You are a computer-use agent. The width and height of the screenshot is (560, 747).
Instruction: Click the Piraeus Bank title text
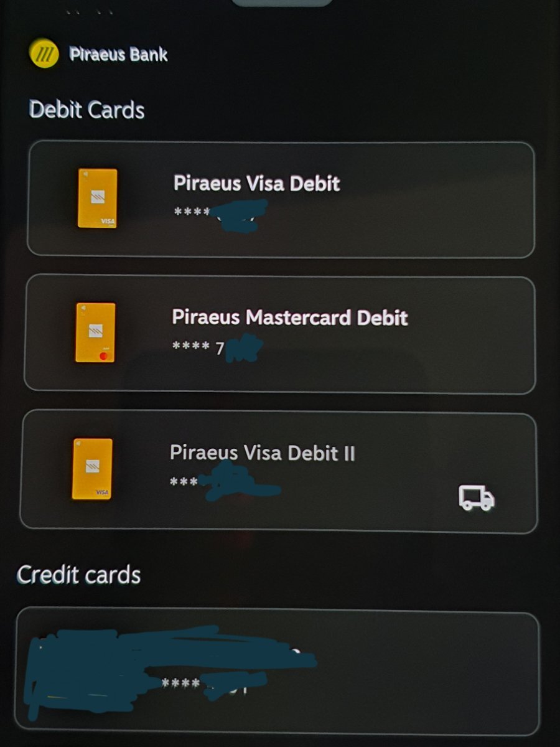click(x=119, y=54)
